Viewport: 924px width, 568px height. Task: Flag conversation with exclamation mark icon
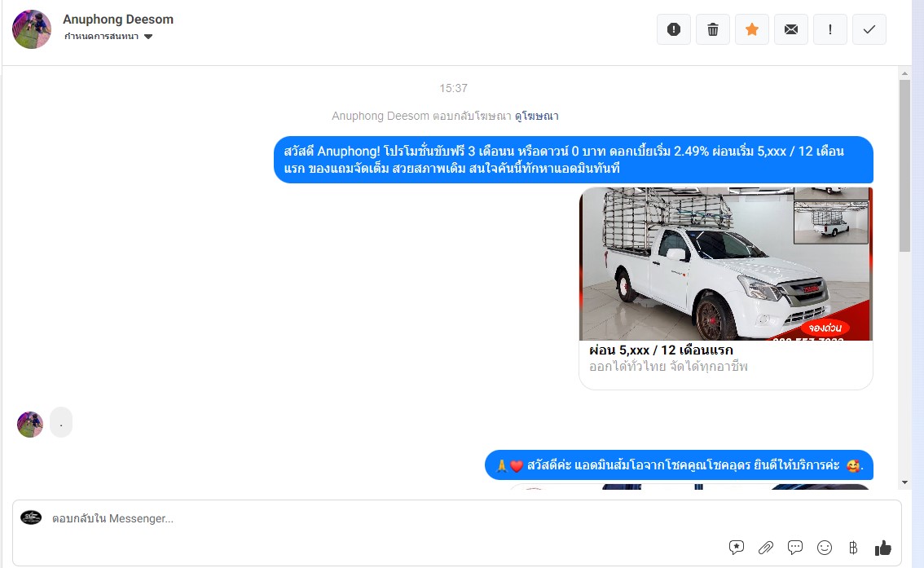(x=829, y=29)
